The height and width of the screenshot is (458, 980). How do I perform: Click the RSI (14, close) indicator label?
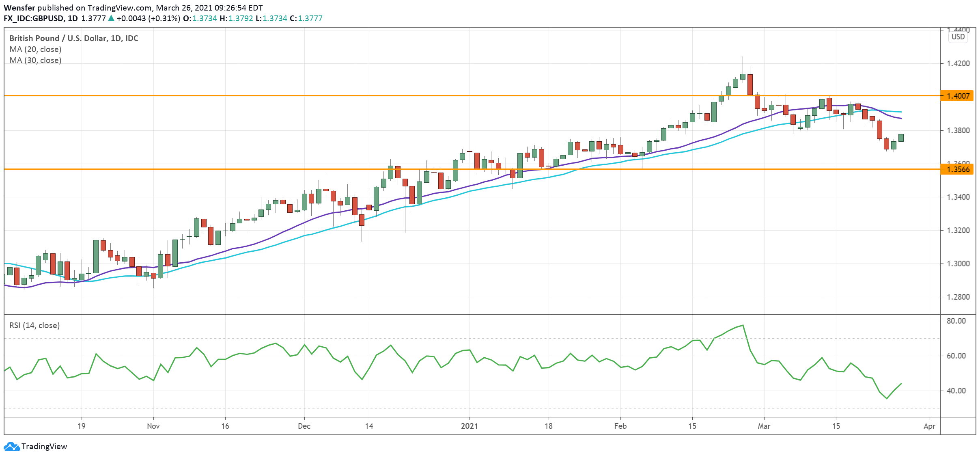[x=34, y=325]
